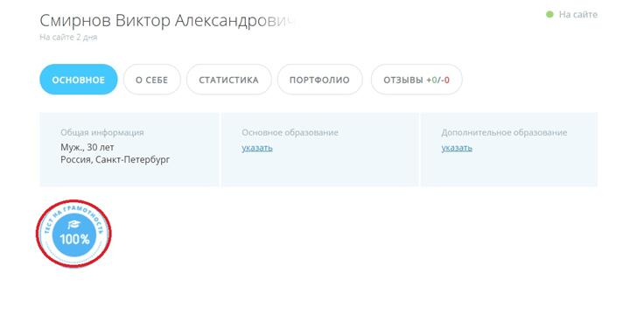Screen dimensions: 644x315
Task: Click the Дополнительное образование heading
Action: [x=504, y=133]
